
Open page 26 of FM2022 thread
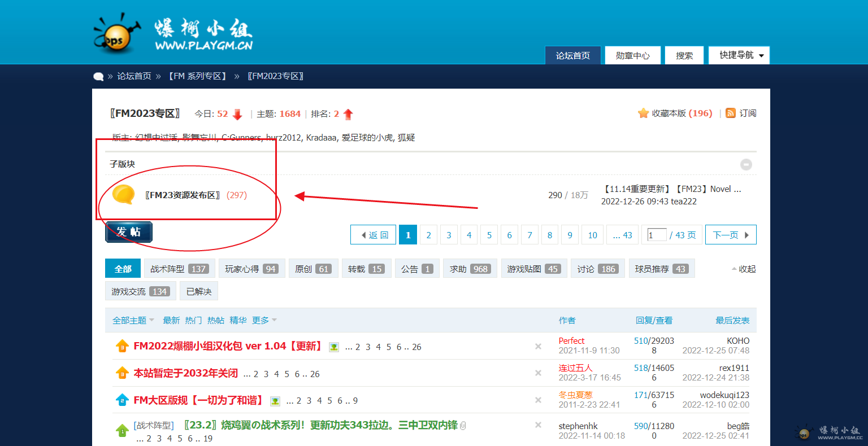coord(416,347)
